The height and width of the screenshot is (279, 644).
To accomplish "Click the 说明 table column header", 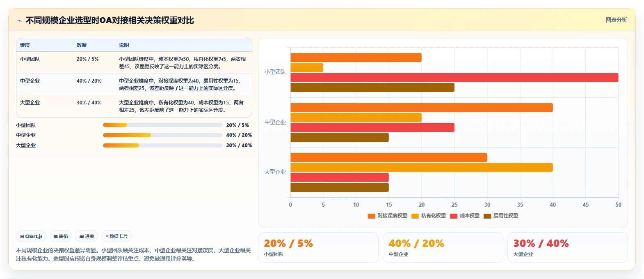I will (x=124, y=45).
